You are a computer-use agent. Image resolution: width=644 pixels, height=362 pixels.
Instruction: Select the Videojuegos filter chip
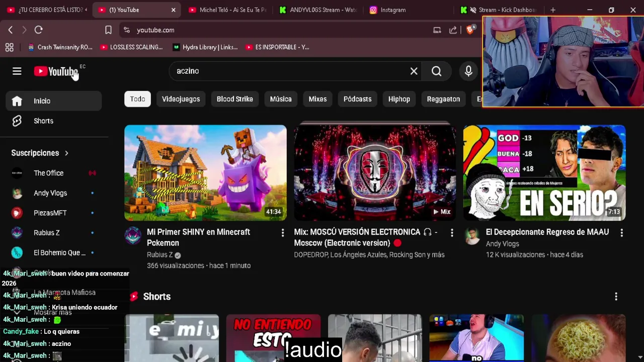(181, 99)
